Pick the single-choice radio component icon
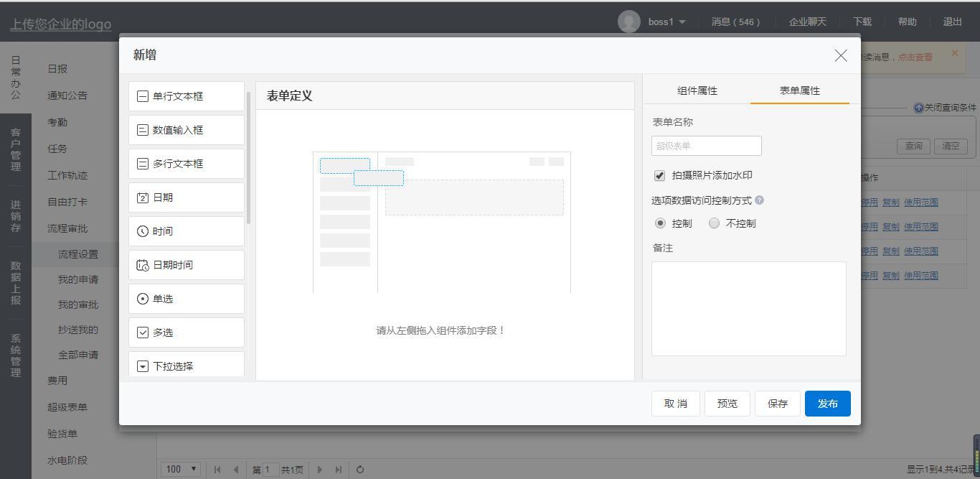980x479 pixels. pos(143,299)
